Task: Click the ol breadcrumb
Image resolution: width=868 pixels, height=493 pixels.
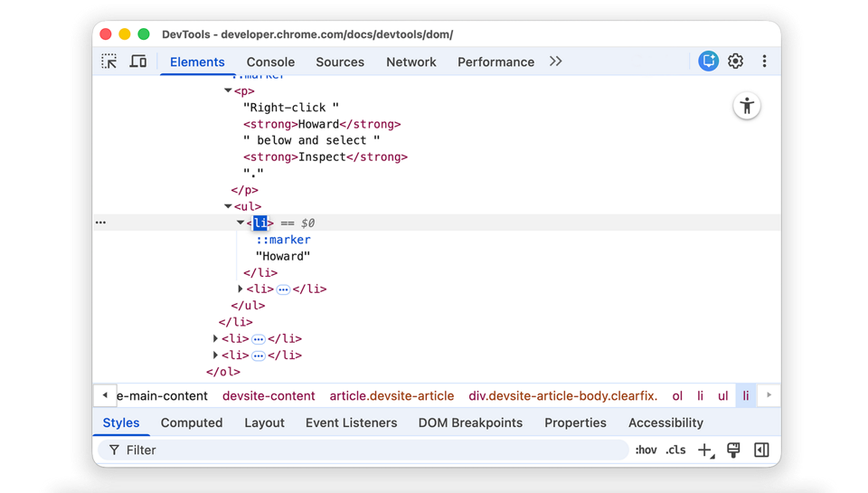Action: click(677, 395)
